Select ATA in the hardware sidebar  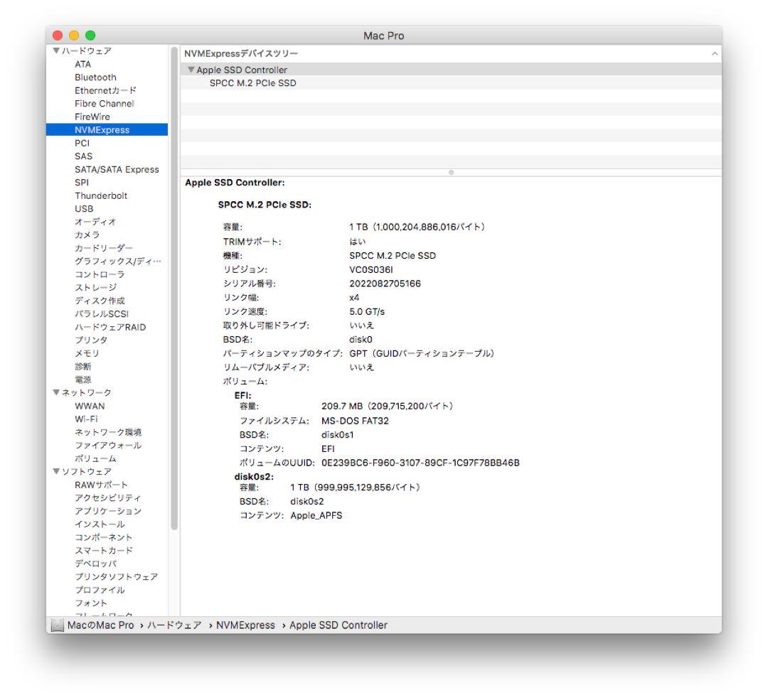(x=84, y=64)
